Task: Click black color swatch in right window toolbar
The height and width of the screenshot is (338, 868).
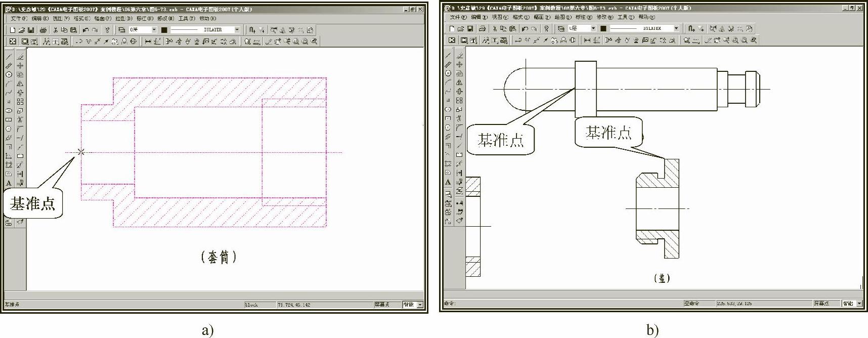Action: 603,28
